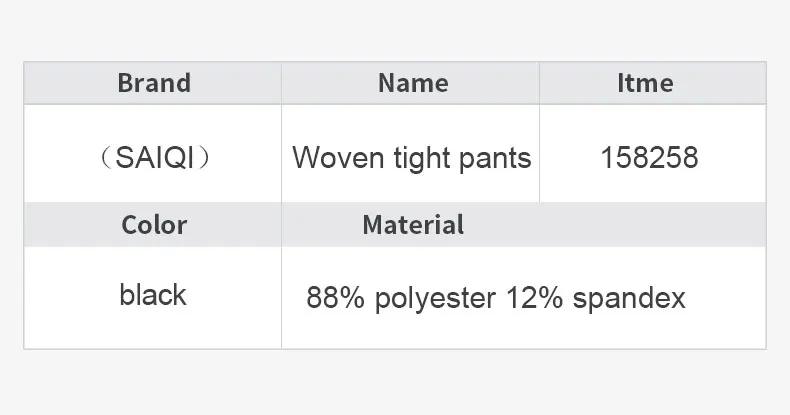790x415 pixels.
Task: Click the Brand column header
Action: click(x=153, y=83)
